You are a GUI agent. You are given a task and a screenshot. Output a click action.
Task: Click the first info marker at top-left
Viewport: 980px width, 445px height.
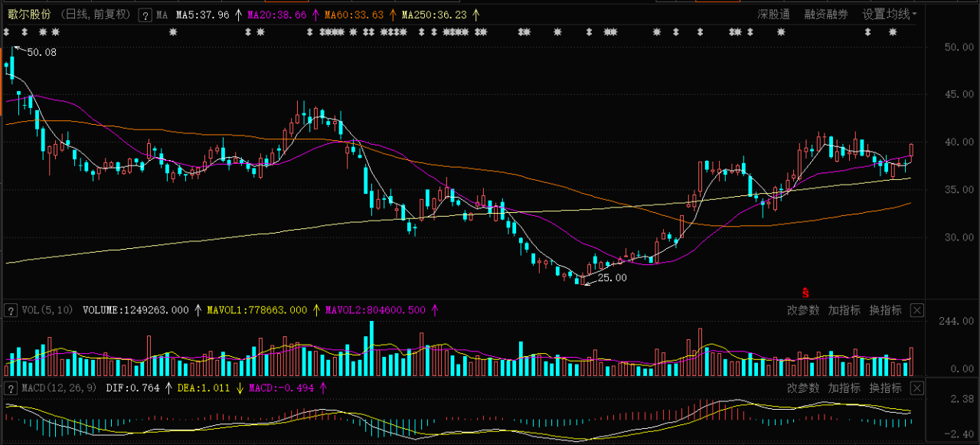tap(6, 32)
